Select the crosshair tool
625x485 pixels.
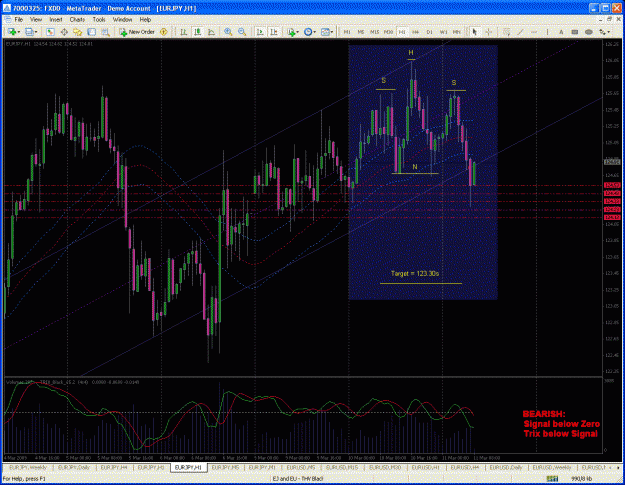(x=488, y=32)
